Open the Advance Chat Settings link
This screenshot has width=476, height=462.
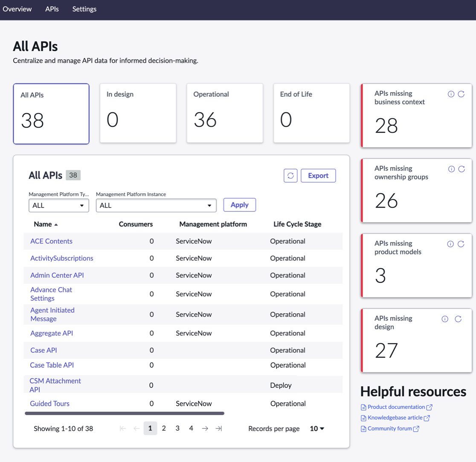pyautogui.click(x=51, y=294)
